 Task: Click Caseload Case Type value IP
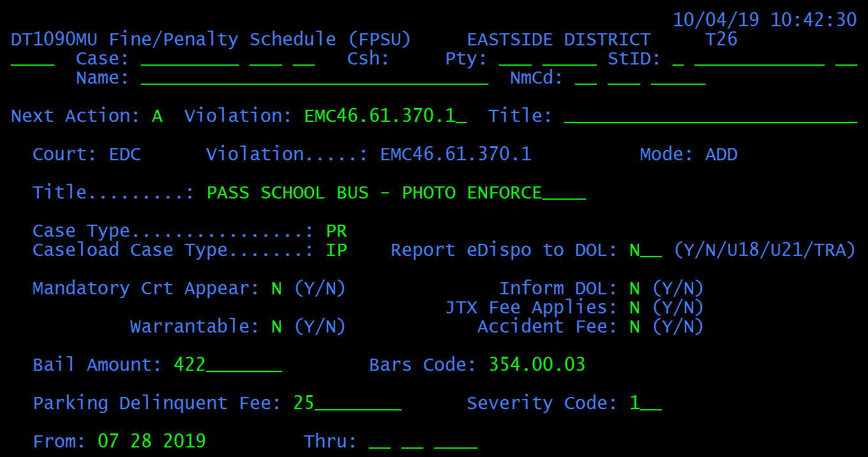coord(336,250)
